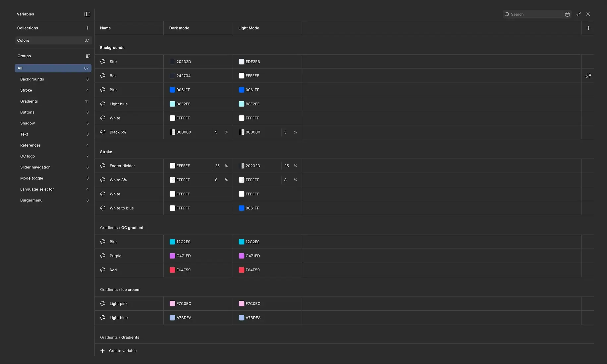Click the Site dark mode swatch 20232D
Screen dimensions: 607x364
coord(172,62)
